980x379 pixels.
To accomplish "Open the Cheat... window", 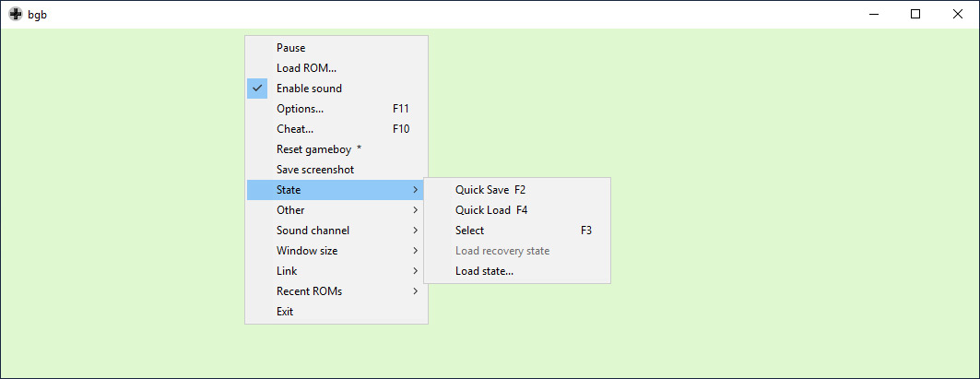I will click(x=337, y=129).
